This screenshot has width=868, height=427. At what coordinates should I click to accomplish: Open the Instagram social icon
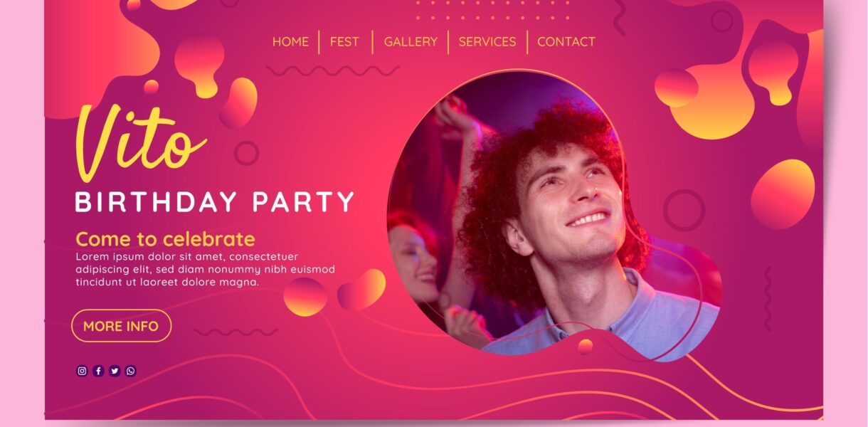(x=82, y=371)
